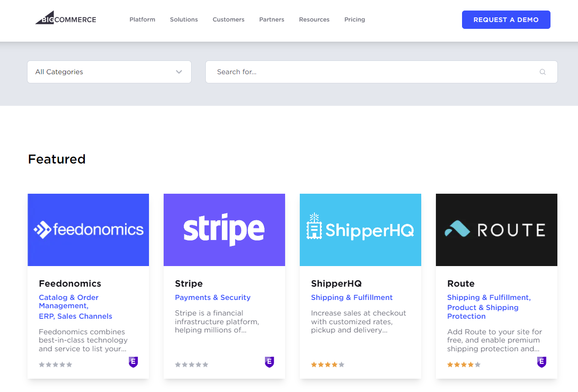Select ERP, Sales Channels category link
The image size is (578, 392).
coord(76,316)
